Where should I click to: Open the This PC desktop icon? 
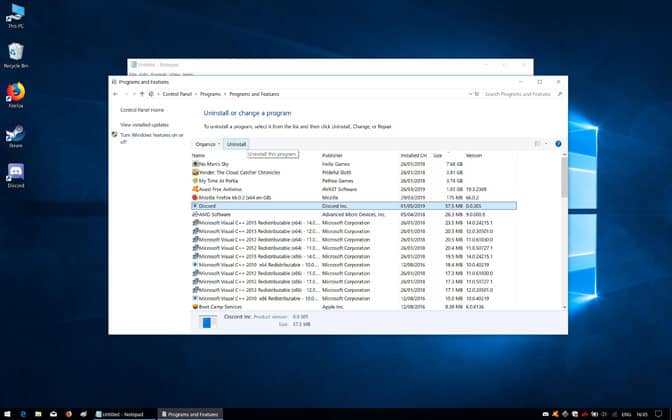(16, 16)
